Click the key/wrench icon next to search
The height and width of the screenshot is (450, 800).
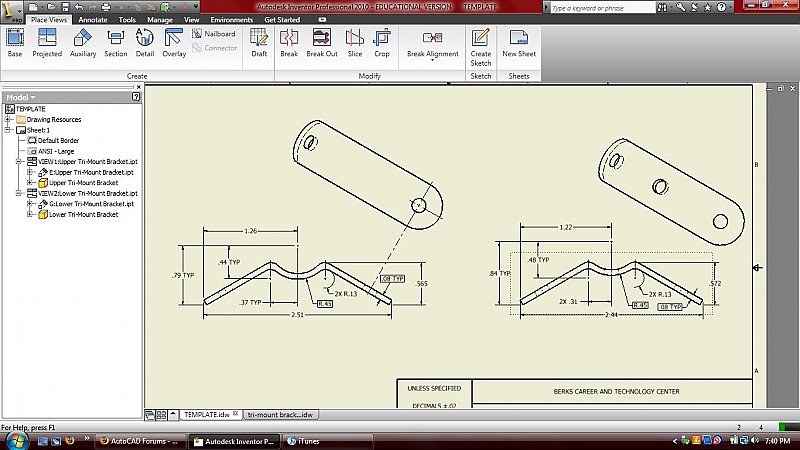681,7
